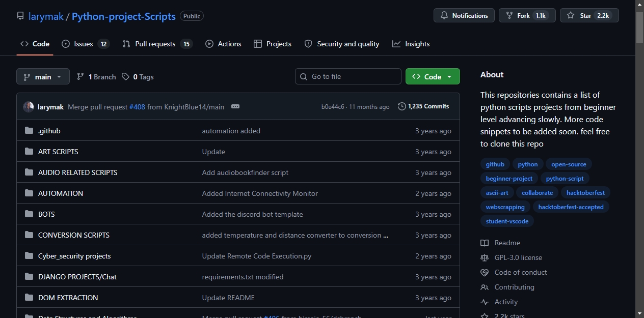Click the repository book icon beside larymak

[x=20, y=16]
